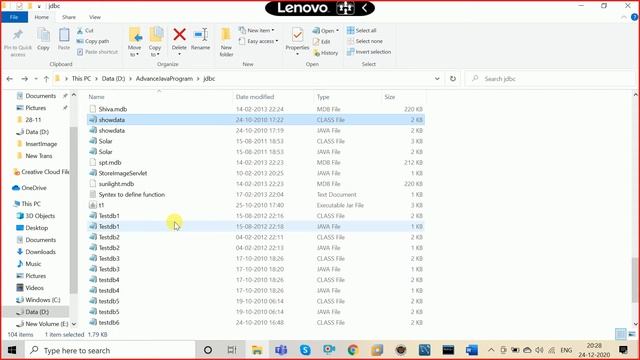The width and height of the screenshot is (640, 360).
Task: Click History in the ribbon
Action: click(326, 53)
